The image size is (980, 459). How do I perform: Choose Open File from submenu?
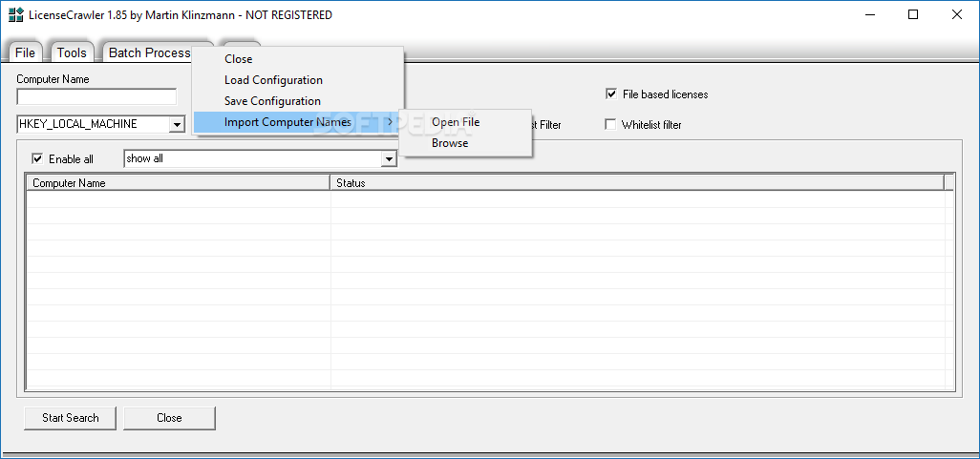pyautogui.click(x=465, y=122)
